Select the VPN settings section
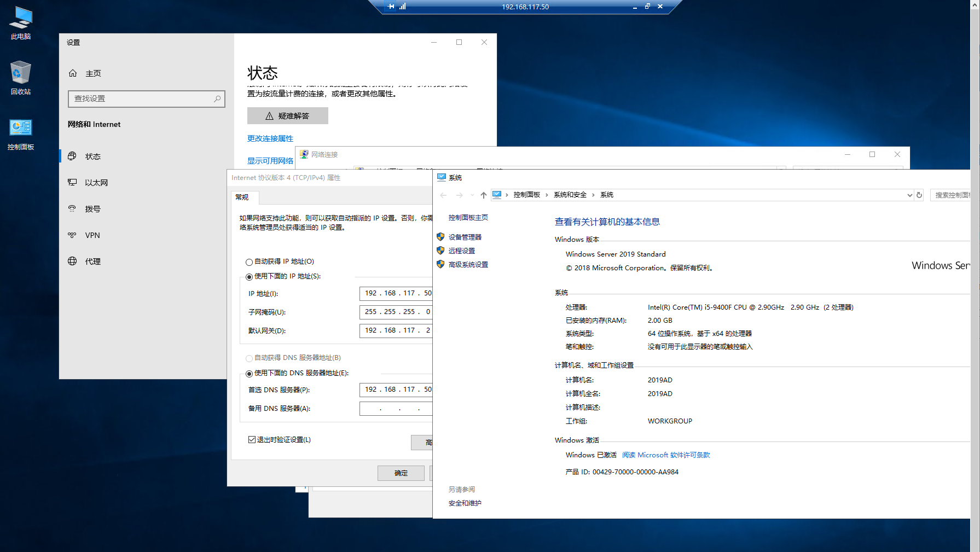The image size is (980, 552). (92, 235)
